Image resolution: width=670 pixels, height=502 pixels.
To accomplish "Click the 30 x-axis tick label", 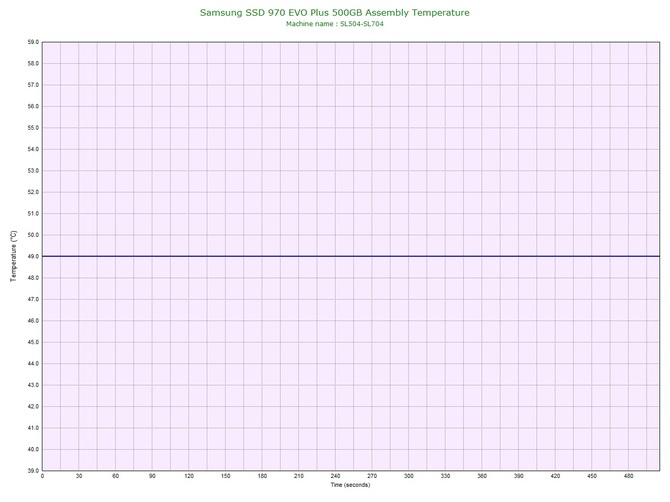I will tap(79, 476).
